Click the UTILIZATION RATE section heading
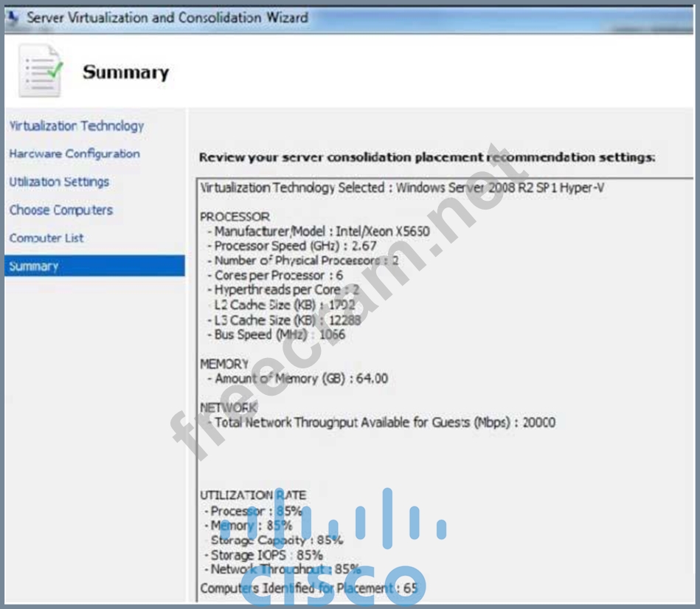This screenshot has width=700, height=609. (253, 495)
